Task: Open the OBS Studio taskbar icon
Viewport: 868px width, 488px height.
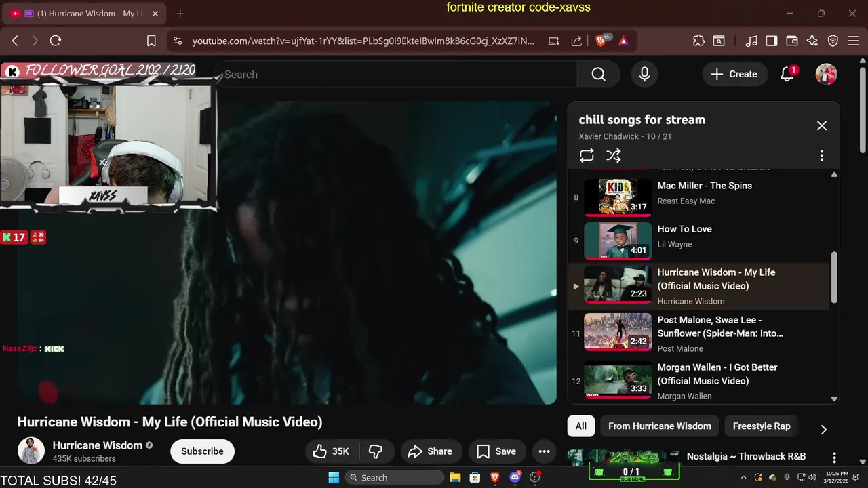Action: (x=535, y=478)
